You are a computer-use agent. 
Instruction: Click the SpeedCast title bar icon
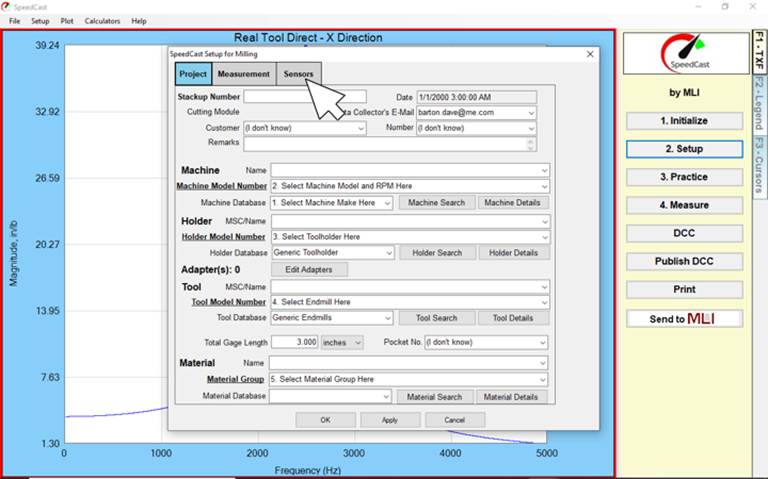pyautogui.click(x=6, y=6)
